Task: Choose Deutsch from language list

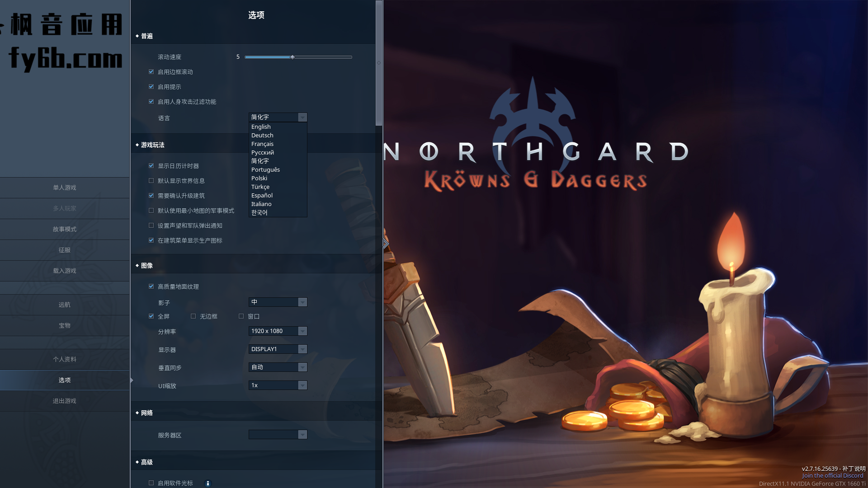Action: (x=278, y=136)
